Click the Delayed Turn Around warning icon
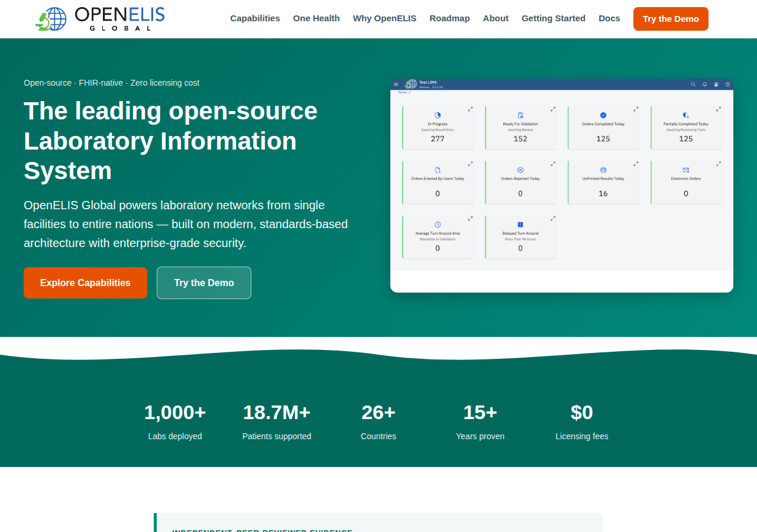757x532 pixels. point(520,225)
